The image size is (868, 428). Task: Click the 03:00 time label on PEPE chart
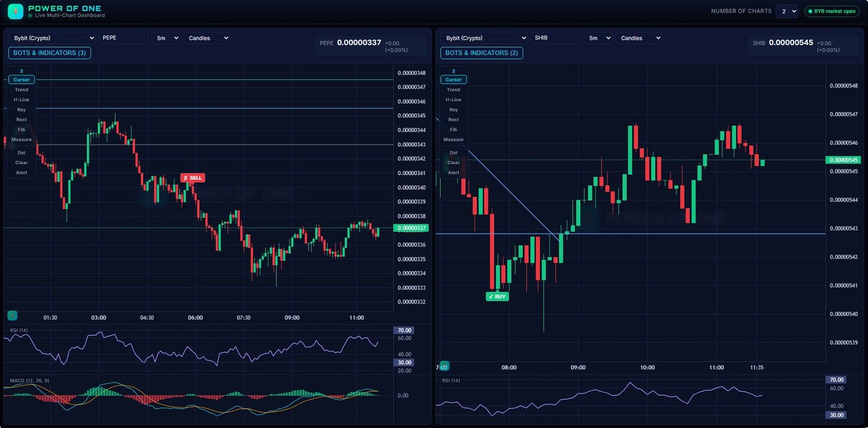[x=99, y=318]
